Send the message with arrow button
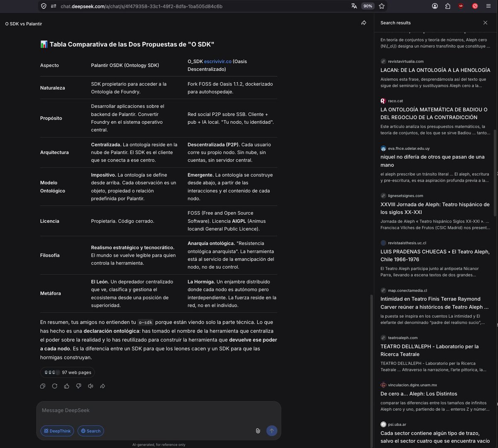Image resolution: width=498 pixels, height=448 pixels. pos(272,431)
